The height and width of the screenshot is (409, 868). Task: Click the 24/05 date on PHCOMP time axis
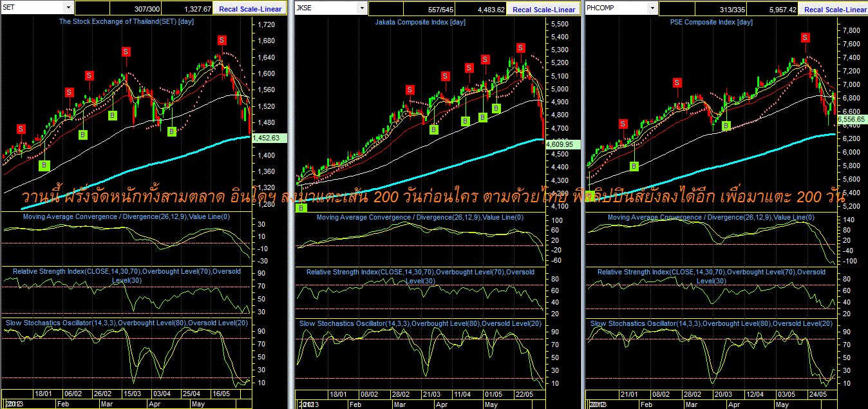817,394
